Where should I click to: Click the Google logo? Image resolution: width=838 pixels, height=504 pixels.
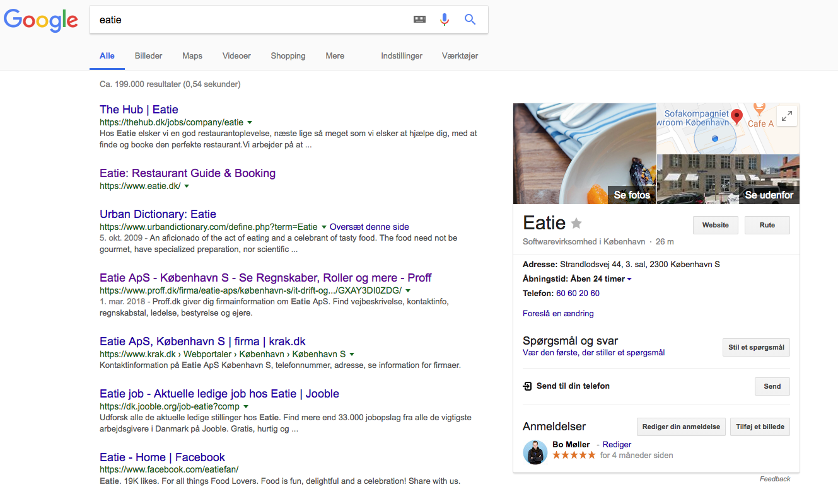click(40, 20)
